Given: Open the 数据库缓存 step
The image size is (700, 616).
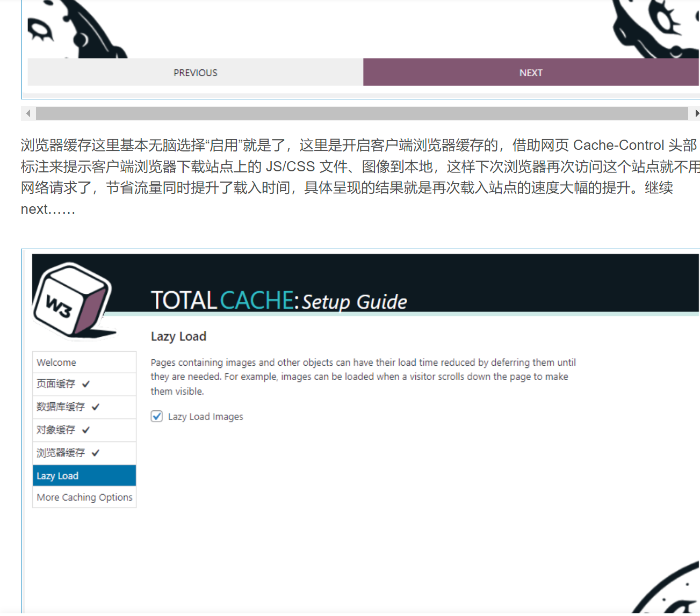Looking at the screenshot, I should pos(84,407).
